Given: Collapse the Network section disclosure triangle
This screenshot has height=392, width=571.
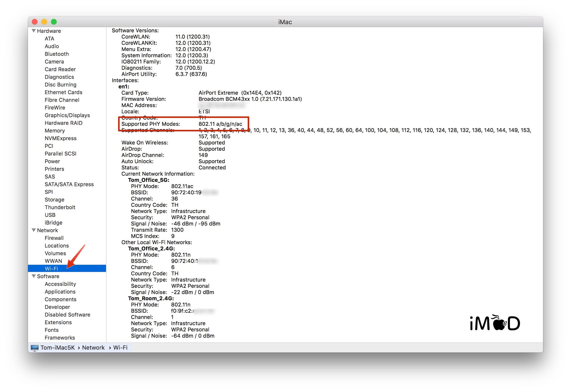Looking at the screenshot, I should click(x=33, y=230).
